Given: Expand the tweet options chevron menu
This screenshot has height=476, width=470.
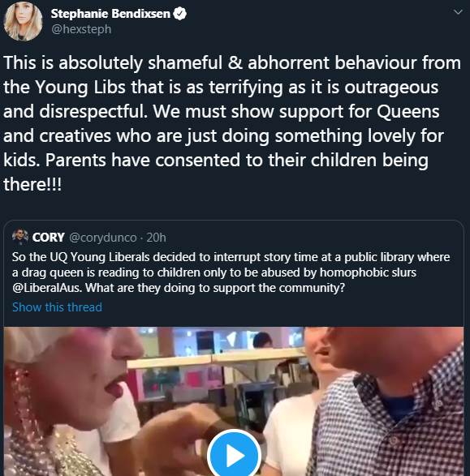Looking at the screenshot, I should point(458,12).
